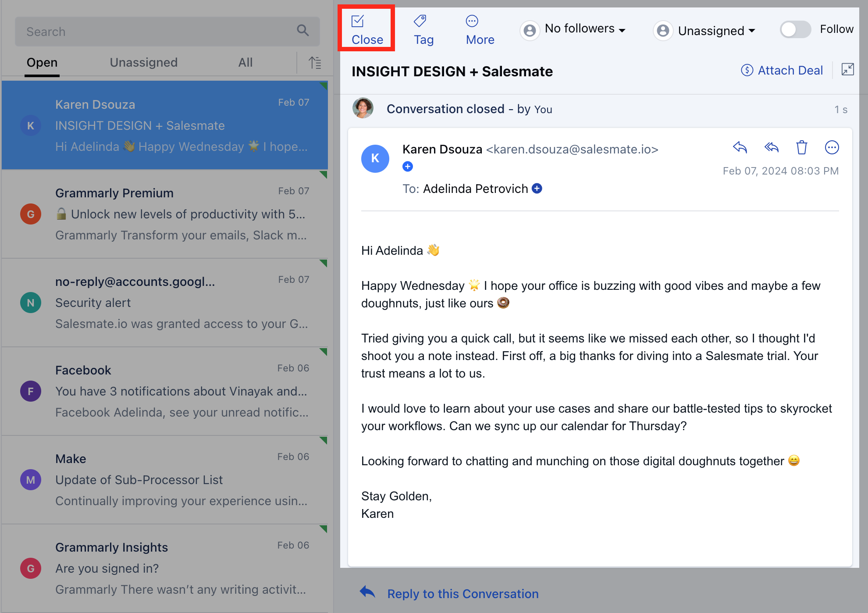The image size is (868, 613).
Task: Toggle the Follow switch on
Action: click(x=795, y=30)
